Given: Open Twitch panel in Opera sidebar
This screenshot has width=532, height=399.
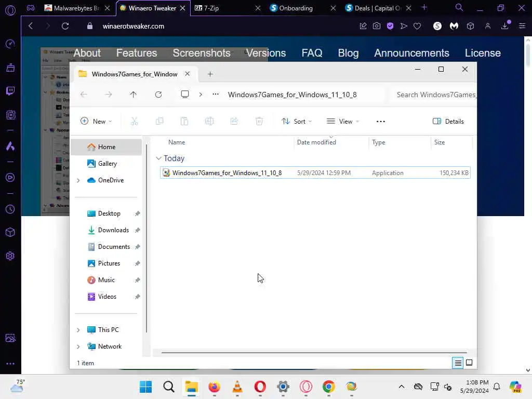Looking at the screenshot, I should click(10, 91).
